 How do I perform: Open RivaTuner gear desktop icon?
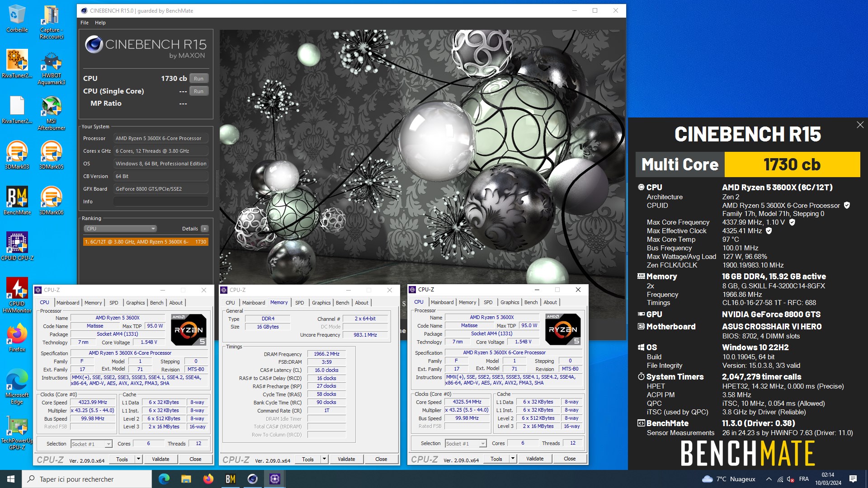tap(17, 64)
